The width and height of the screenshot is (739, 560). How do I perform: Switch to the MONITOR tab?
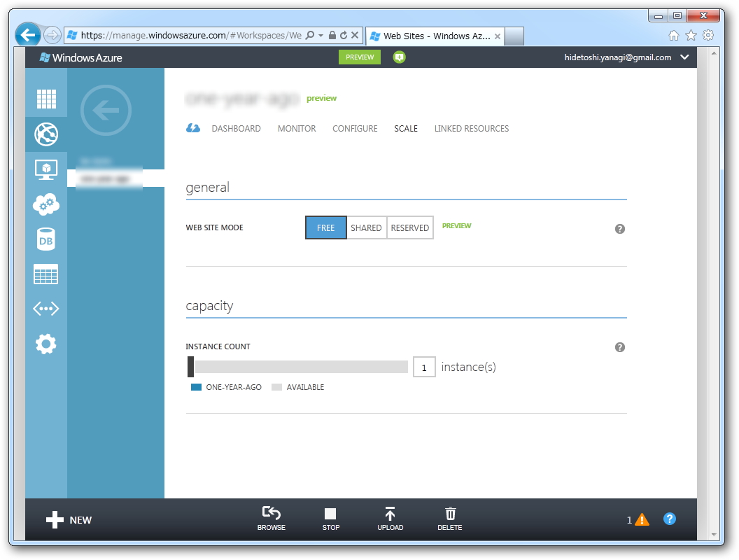[x=297, y=129]
